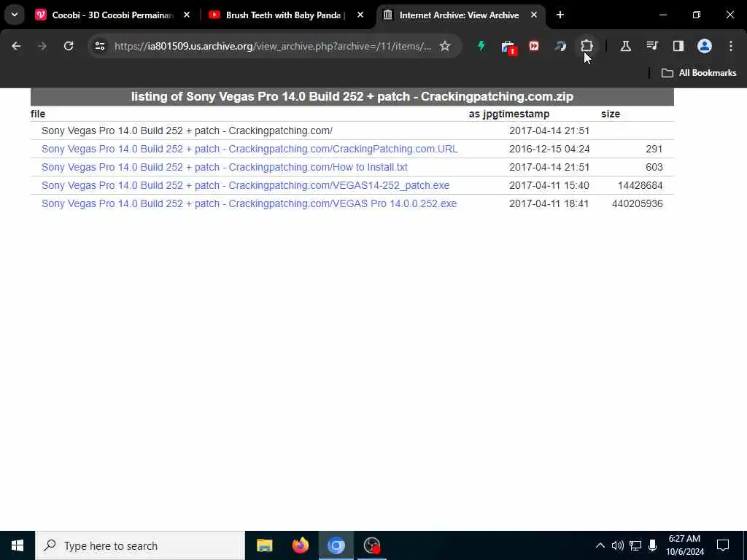Click the size value 291
Screen dimensions: 747x560
pos(654,149)
